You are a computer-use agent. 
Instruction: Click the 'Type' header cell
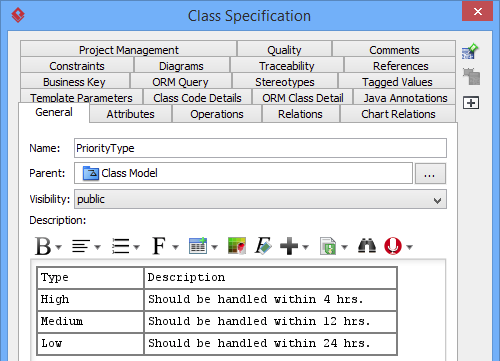pyautogui.click(x=90, y=278)
